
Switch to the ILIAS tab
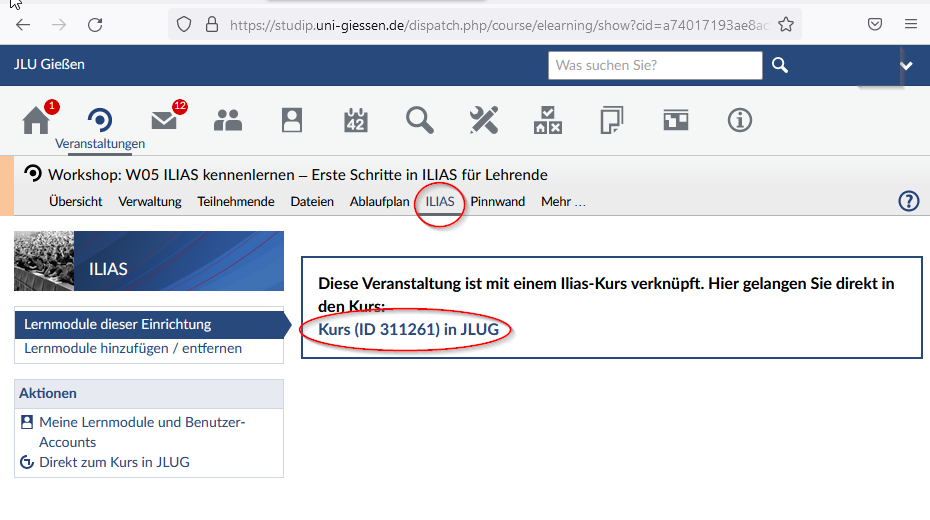coord(440,201)
